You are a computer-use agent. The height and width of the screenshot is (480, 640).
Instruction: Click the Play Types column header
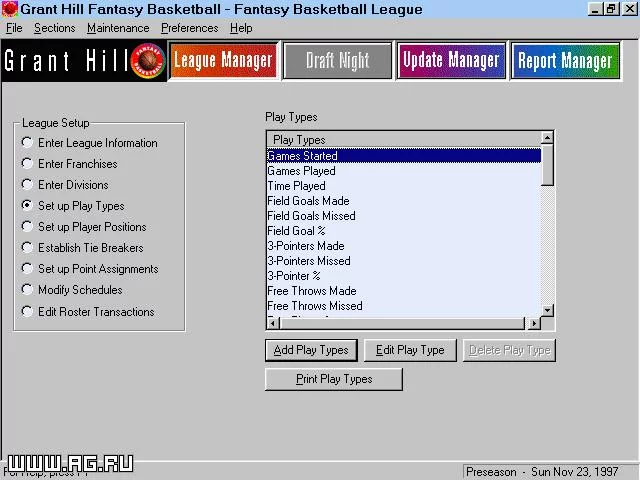(x=404, y=140)
